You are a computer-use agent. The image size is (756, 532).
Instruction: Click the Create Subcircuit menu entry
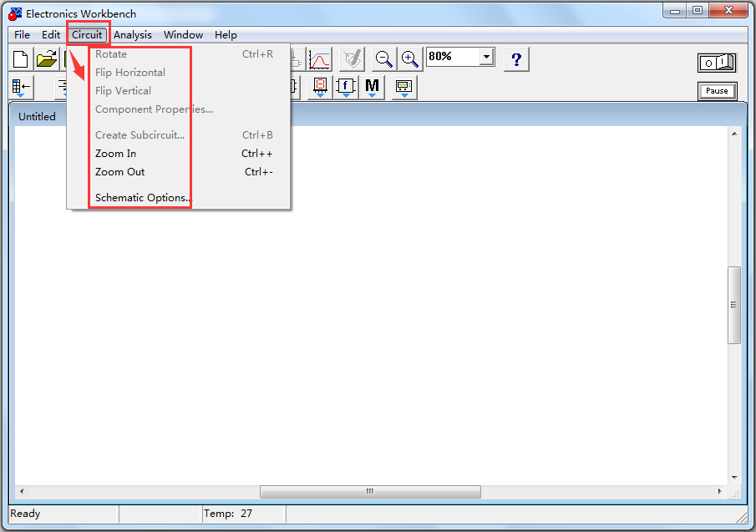[x=179, y=135]
